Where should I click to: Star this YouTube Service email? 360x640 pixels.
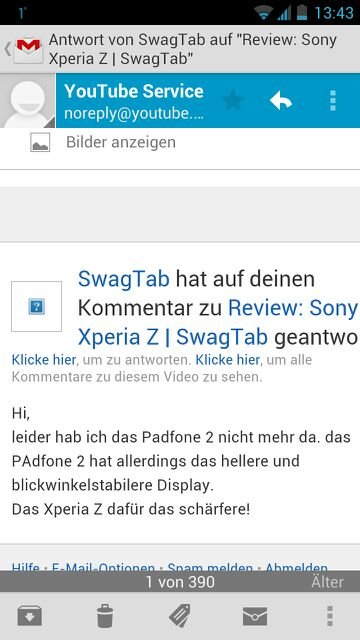(x=233, y=100)
